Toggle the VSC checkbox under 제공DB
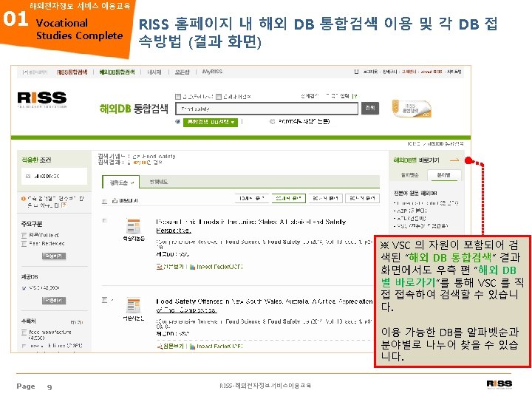 [x=24, y=288]
